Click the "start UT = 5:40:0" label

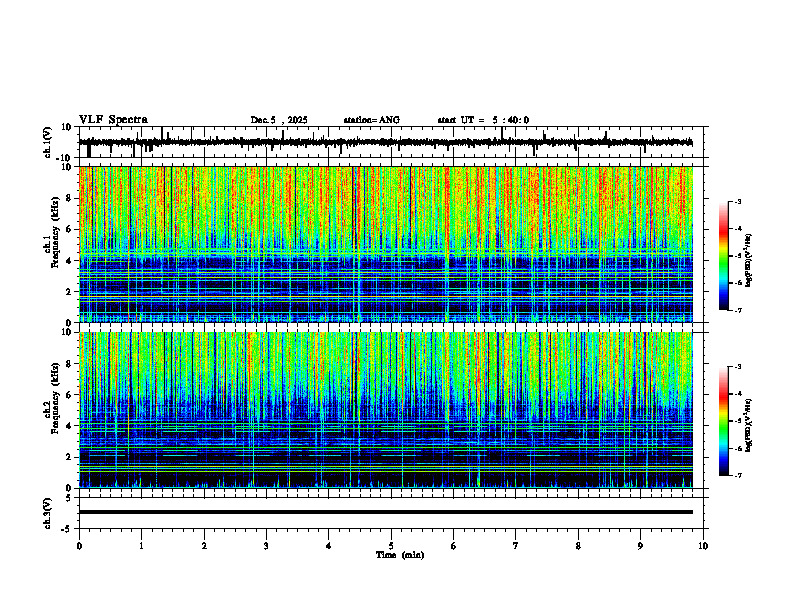tap(483, 120)
